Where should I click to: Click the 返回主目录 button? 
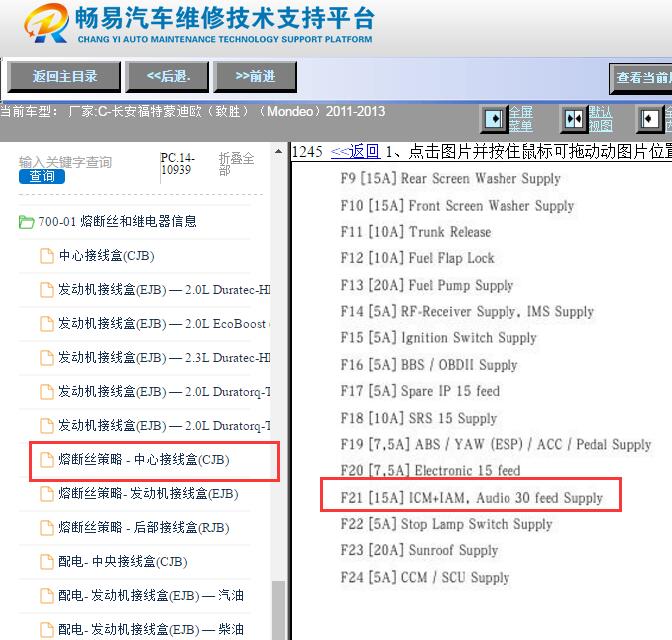click(64, 77)
